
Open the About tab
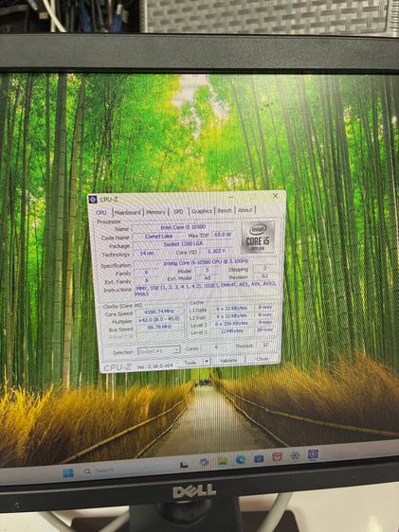[245, 210]
